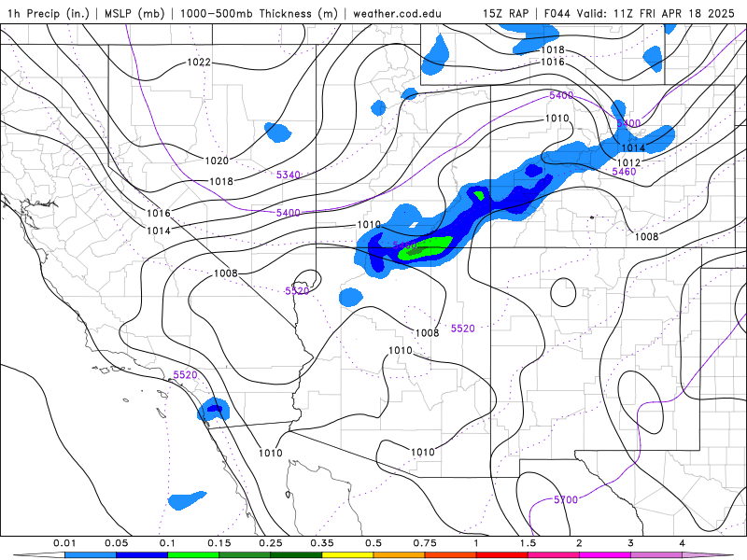This screenshot has height=560, width=747.
Task: Pick the orange 0.5 legend swatch
Action: 400,555
